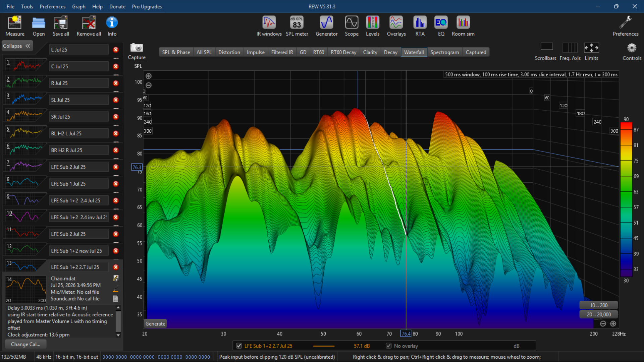
Task: Switch to the Filtered IR tab
Action: (282, 52)
